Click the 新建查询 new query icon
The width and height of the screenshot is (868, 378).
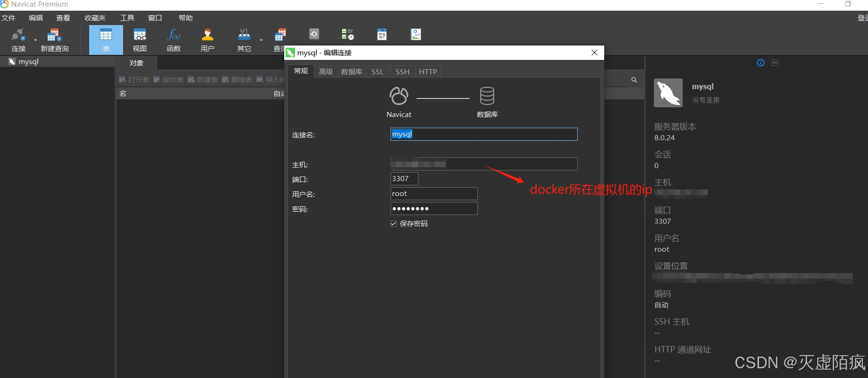pyautogui.click(x=54, y=39)
